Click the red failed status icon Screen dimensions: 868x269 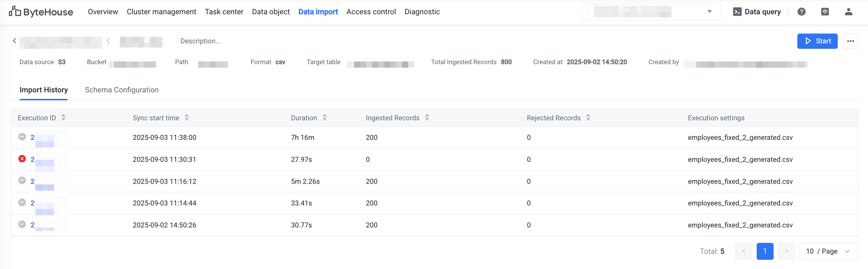coord(22,159)
